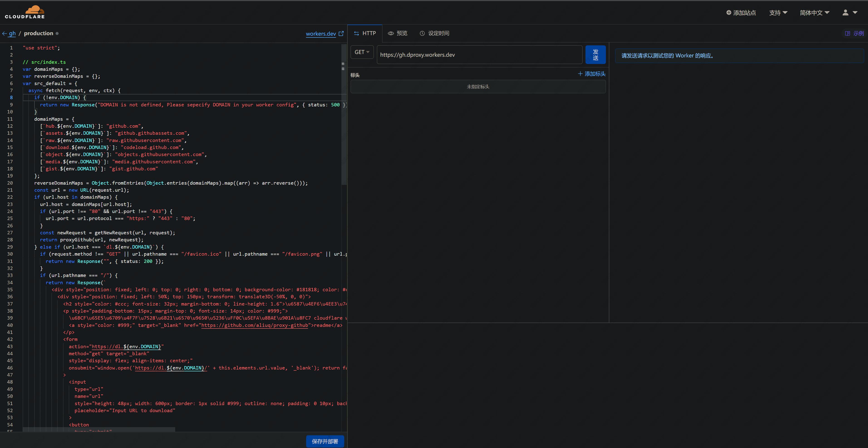Click the gray status dot after production
The width and height of the screenshot is (868, 448).
[x=57, y=33]
